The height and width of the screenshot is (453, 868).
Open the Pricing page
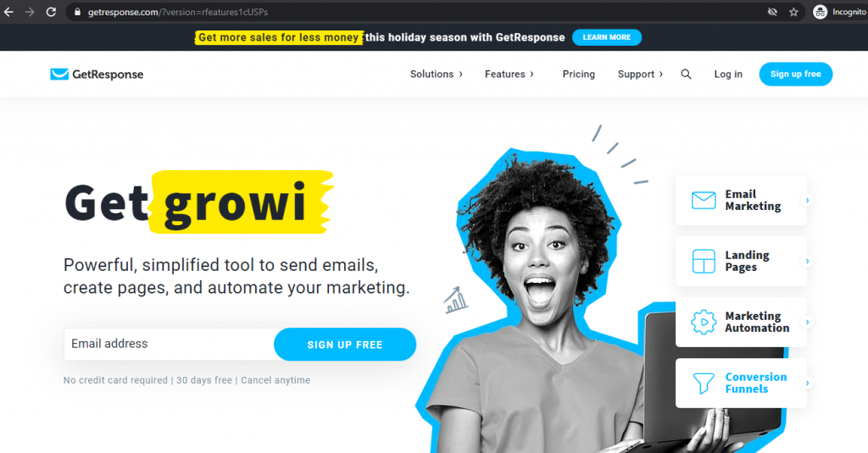(x=578, y=75)
